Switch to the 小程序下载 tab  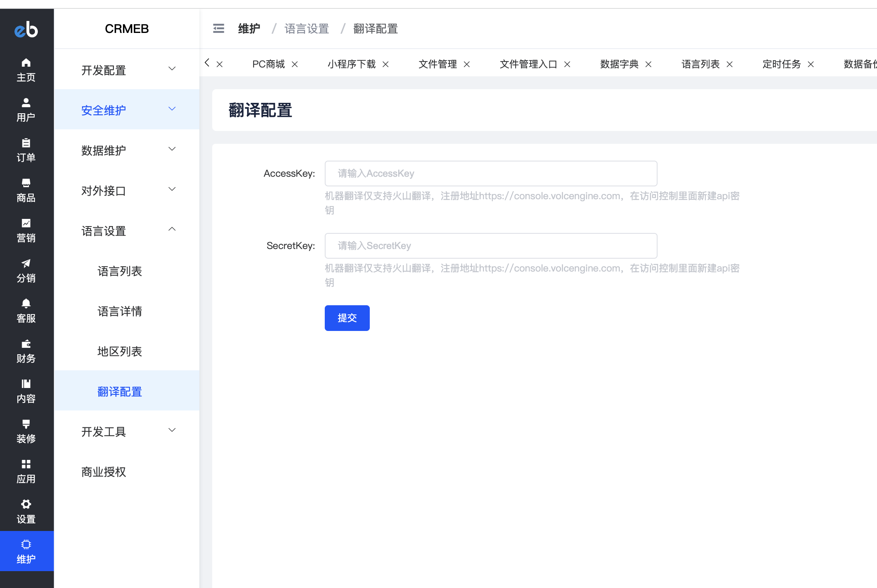[352, 64]
